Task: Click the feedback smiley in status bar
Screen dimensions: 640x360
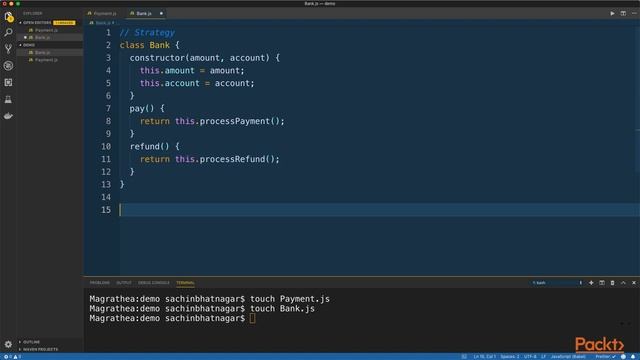Action: click(x=623, y=357)
